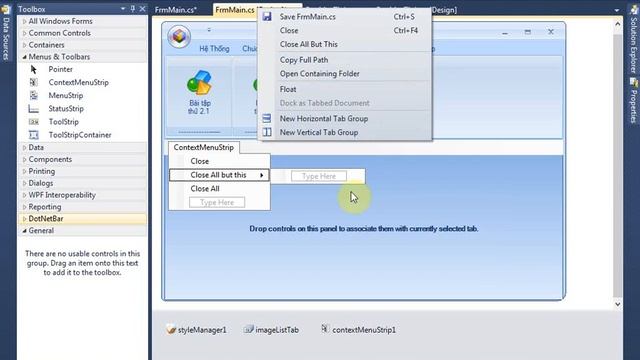Open Close All but this submenu arrow
The height and width of the screenshot is (360, 640).
[262, 175]
